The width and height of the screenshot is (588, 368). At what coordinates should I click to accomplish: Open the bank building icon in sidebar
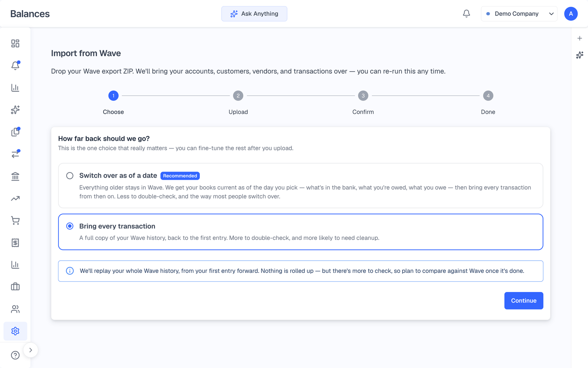pyautogui.click(x=15, y=176)
